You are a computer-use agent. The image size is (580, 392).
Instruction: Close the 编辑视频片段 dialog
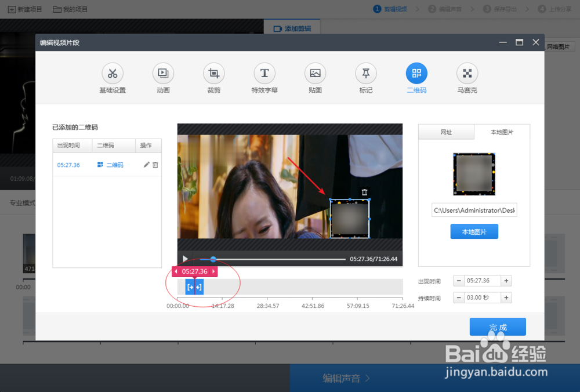pos(535,42)
